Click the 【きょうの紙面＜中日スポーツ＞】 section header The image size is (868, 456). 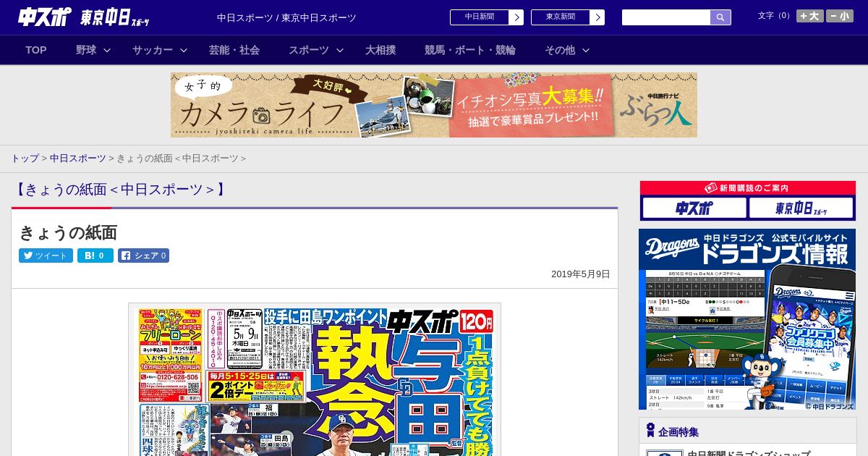point(120,190)
